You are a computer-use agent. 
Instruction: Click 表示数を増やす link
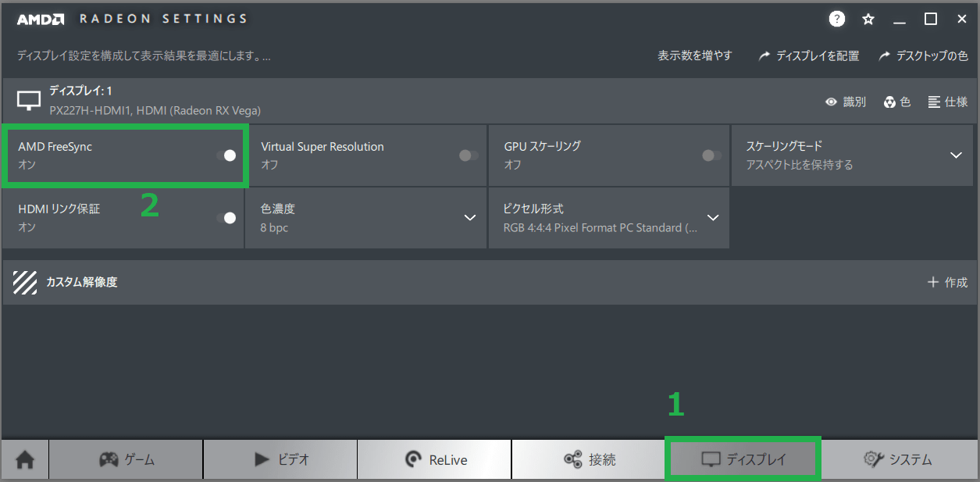695,55
